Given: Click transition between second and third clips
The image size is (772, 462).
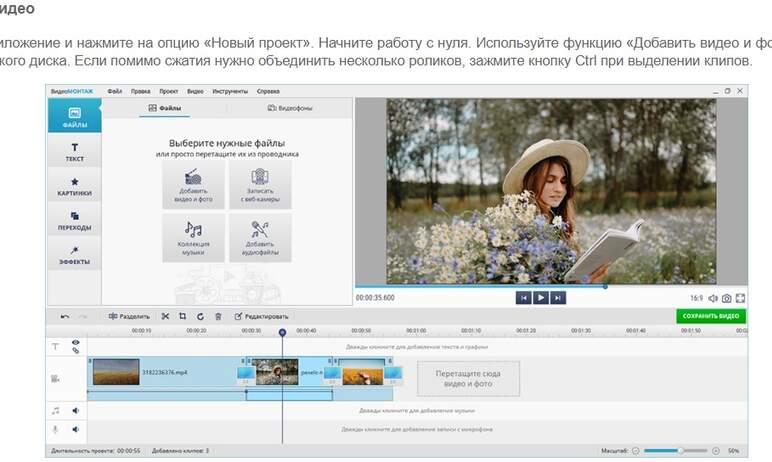Looking at the screenshot, I should coord(332,375).
